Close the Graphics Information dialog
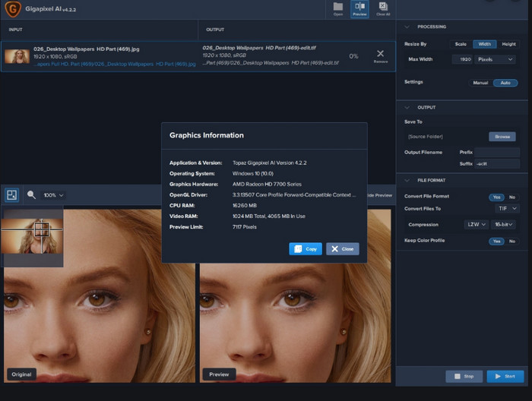Screen dimensions: 532x401 [343, 249]
